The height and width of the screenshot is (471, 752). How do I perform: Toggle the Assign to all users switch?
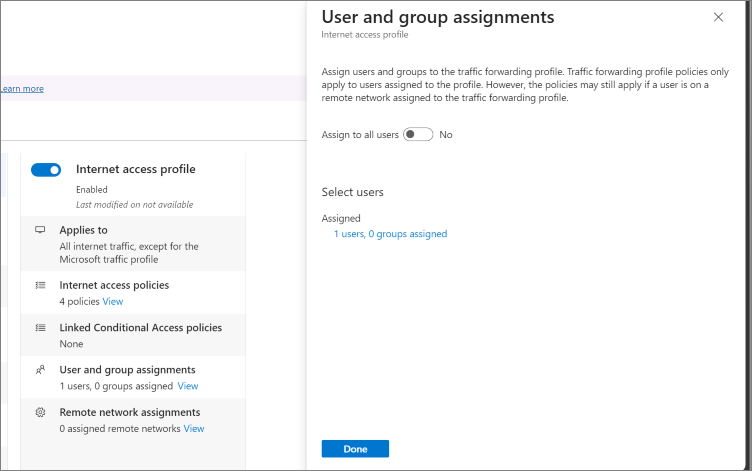click(418, 134)
